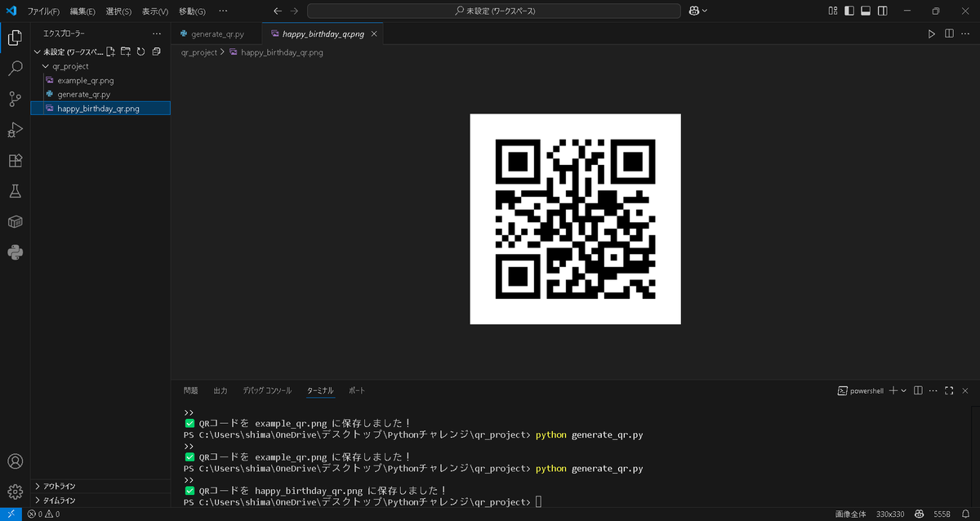Open the new terminal profile dropdown arrow
Screen dimensions: 980x521
coord(904,391)
